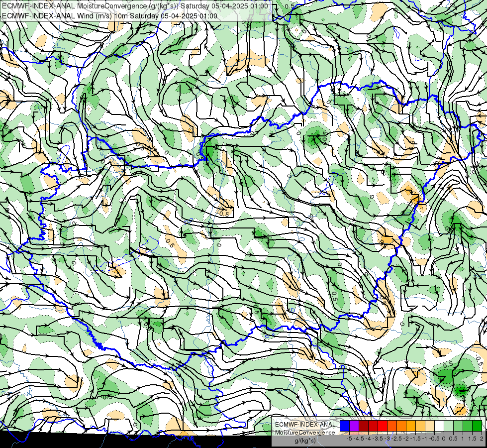The width and height of the screenshot is (487, 448).
Task: Pick the palest green legend swatch
Action: 449,426
